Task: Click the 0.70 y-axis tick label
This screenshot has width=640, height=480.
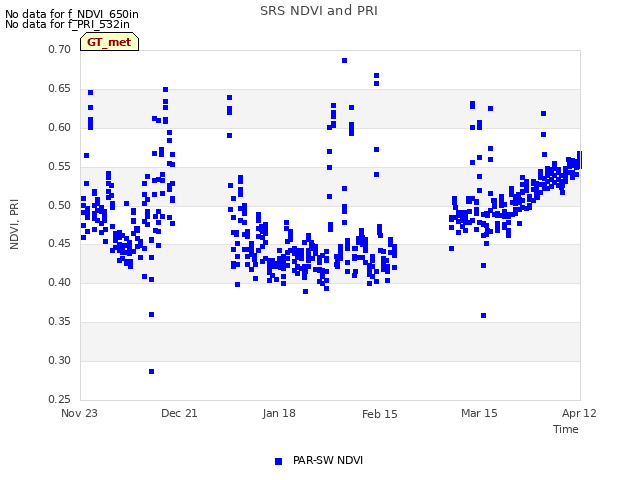Action: (60, 49)
